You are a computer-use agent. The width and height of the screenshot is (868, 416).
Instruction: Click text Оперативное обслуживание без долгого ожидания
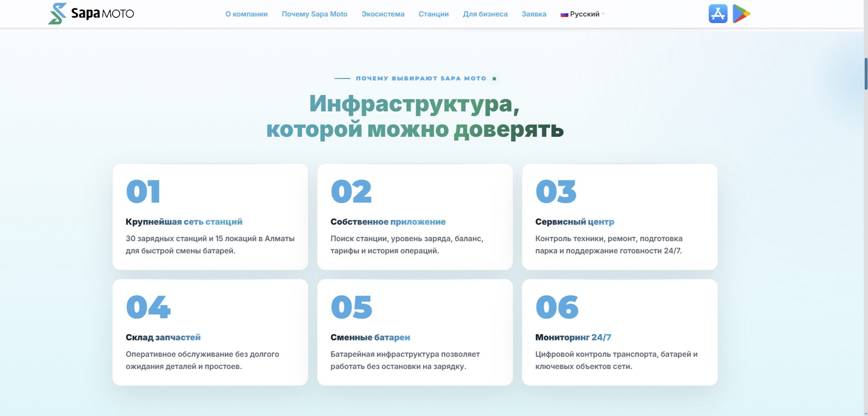[x=202, y=360]
